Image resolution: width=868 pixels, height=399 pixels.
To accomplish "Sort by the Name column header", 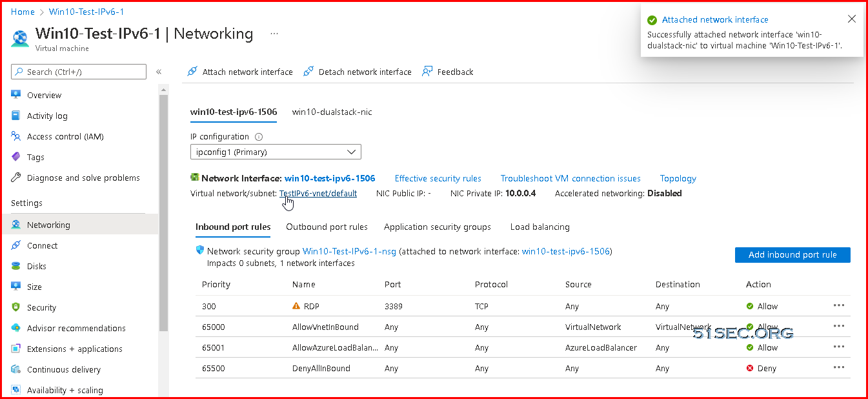I will tap(304, 284).
